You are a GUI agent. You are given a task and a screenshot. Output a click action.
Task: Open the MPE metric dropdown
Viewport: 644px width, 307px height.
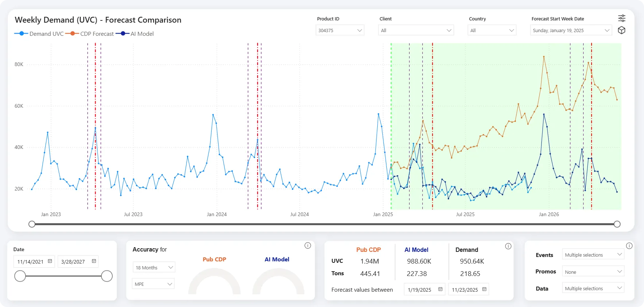[153, 284]
